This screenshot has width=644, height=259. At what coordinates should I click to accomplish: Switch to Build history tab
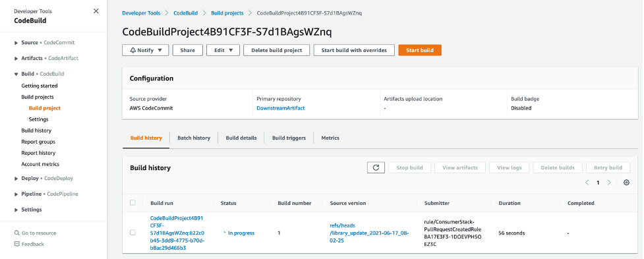click(x=146, y=138)
